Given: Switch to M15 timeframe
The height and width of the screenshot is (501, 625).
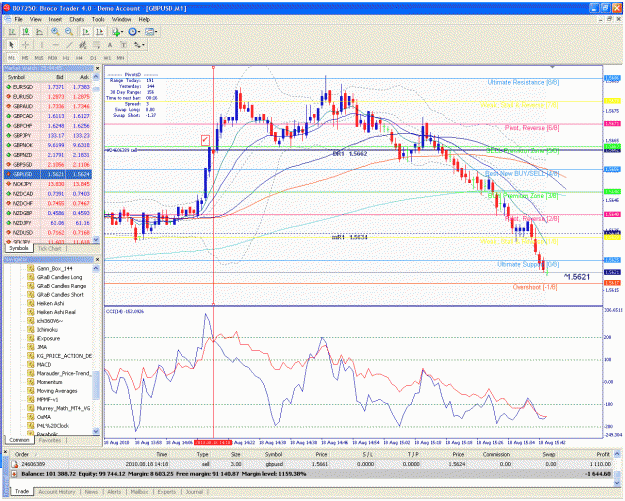Looking at the screenshot, I should click(39, 58).
